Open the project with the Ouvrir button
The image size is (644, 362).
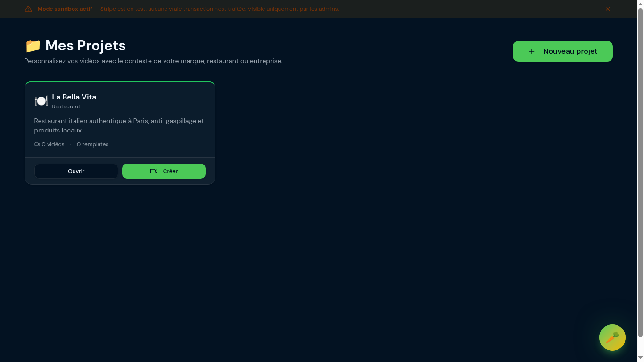(76, 171)
